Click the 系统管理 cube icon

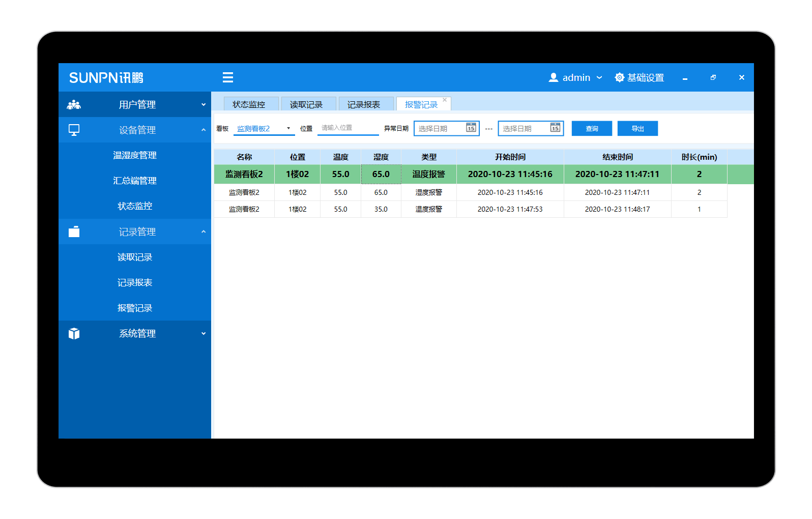tap(74, 334)
